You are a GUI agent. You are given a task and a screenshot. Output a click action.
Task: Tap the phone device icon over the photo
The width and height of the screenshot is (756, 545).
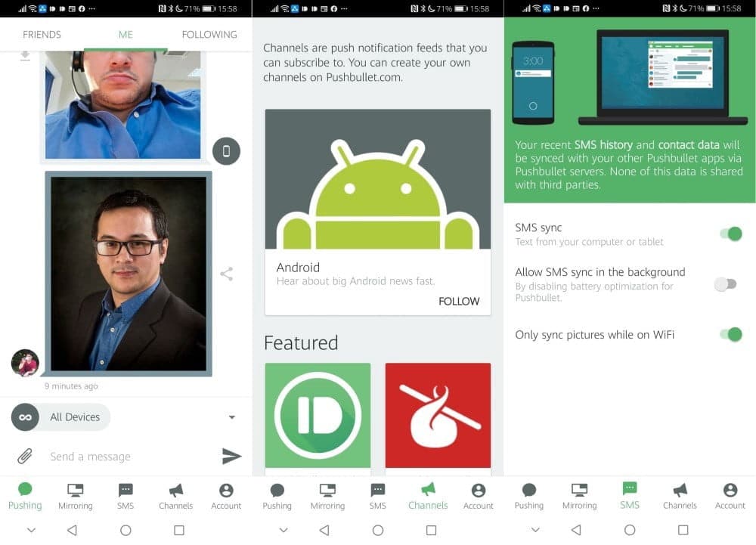(227, 151)
